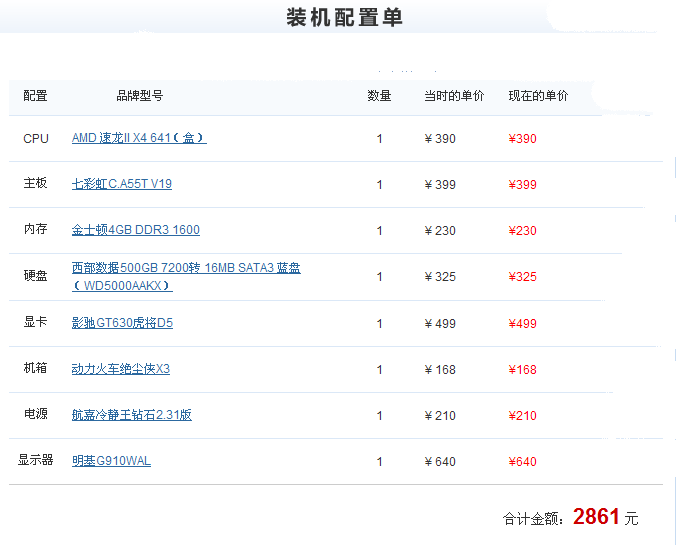686x545 pixels.
Task: Click the 当时的单价 column header
Action: [x=454, y=95]
